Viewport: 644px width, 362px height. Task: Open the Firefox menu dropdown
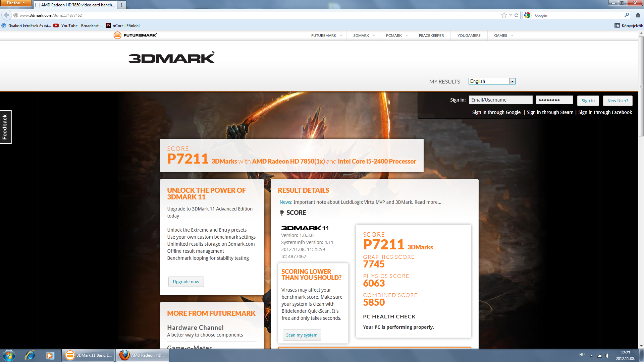[x=16, y=3]
